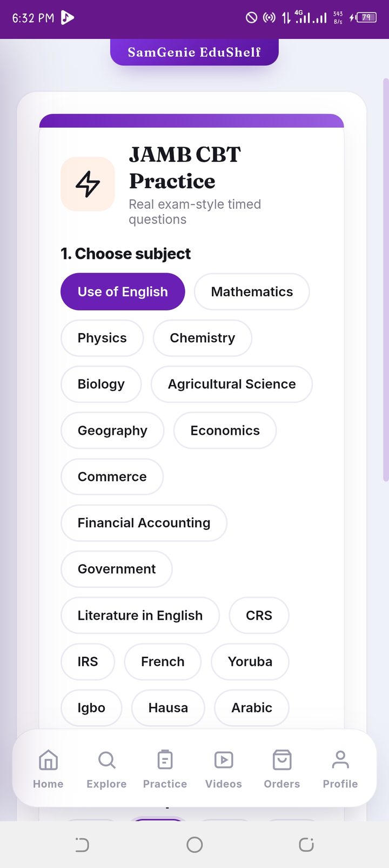Viewport: 389px width, 868px height.
Task: Open the Orders shopping bag icon
Action: tap(282, 760)
